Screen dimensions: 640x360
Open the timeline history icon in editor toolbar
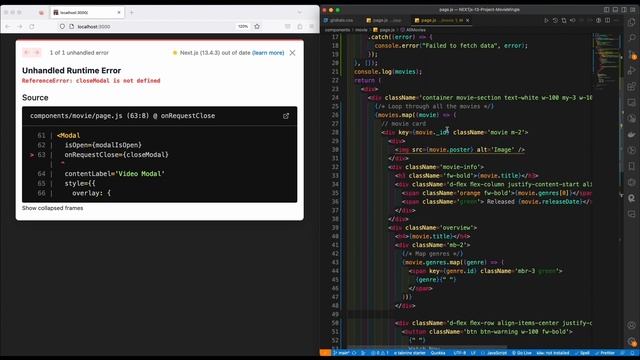point(555,20)
